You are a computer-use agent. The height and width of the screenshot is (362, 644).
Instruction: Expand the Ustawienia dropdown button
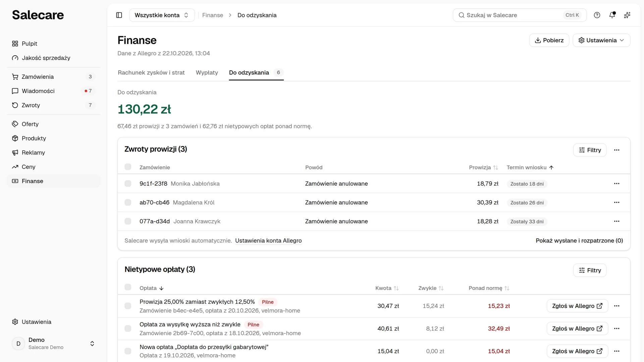tap(601, 40)
